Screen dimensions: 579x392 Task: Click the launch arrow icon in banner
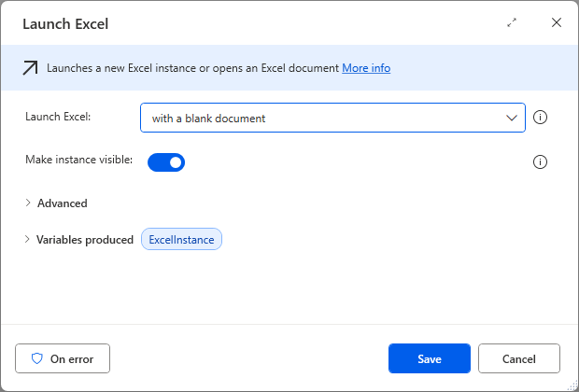(30, 68)
